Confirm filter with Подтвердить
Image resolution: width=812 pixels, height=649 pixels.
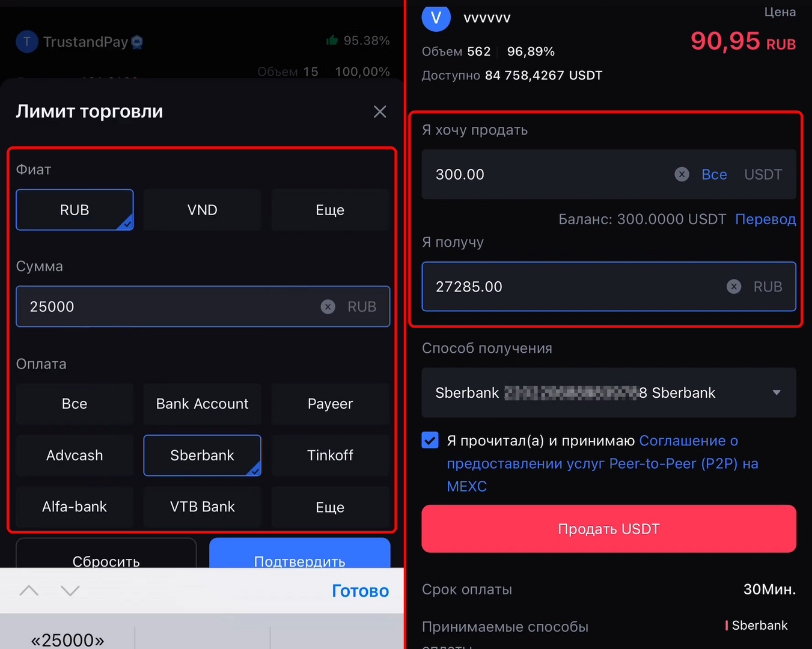300,553
